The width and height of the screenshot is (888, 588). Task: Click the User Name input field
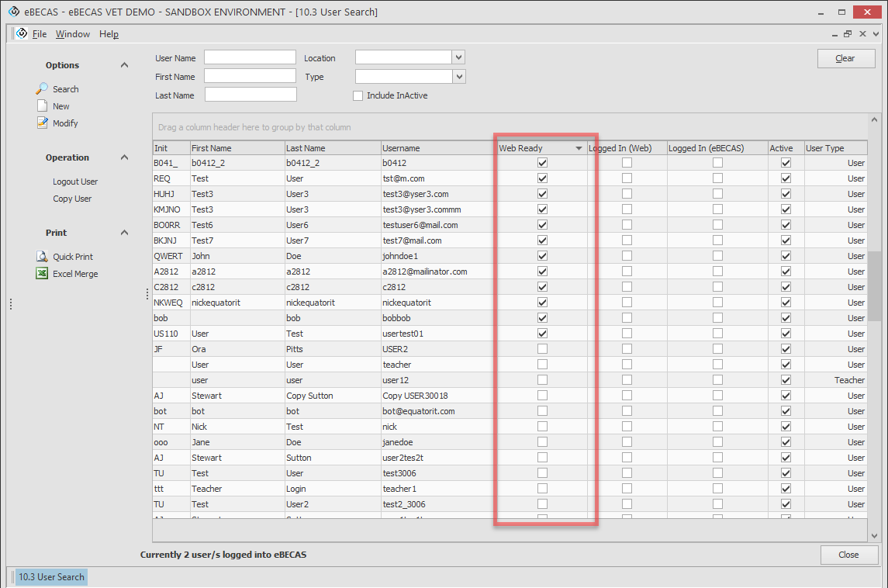[250, 57]
